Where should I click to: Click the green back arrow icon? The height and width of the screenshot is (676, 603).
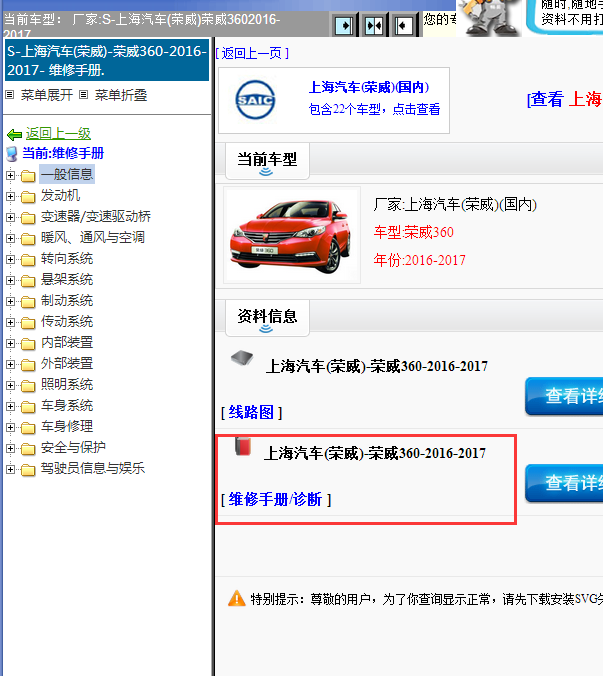tap(15, 135)
